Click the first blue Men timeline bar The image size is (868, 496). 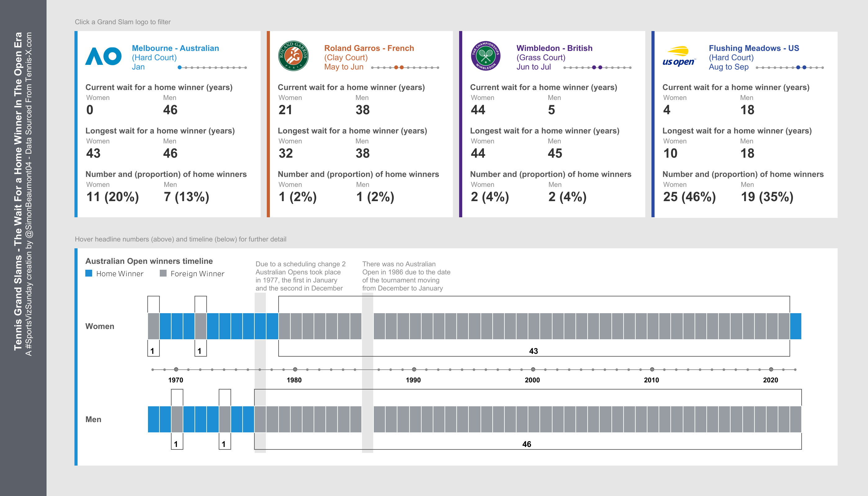tap(154, 419)
